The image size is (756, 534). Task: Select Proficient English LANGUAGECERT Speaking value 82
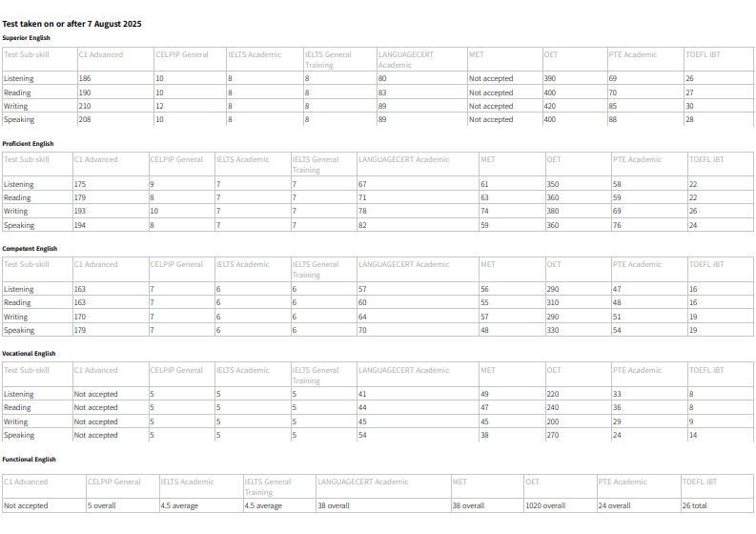click(363, 225)
